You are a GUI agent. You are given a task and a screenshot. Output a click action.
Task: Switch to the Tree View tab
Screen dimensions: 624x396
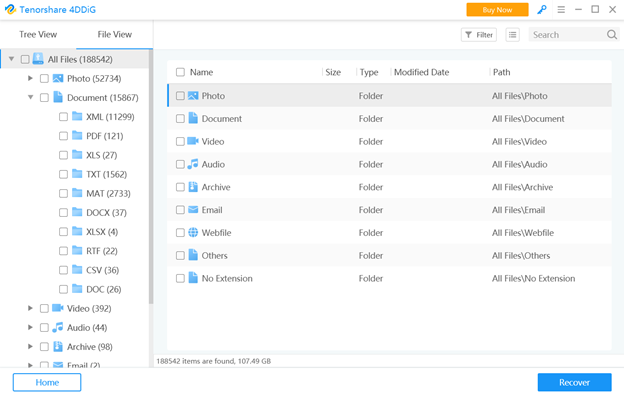pos(38,34)
